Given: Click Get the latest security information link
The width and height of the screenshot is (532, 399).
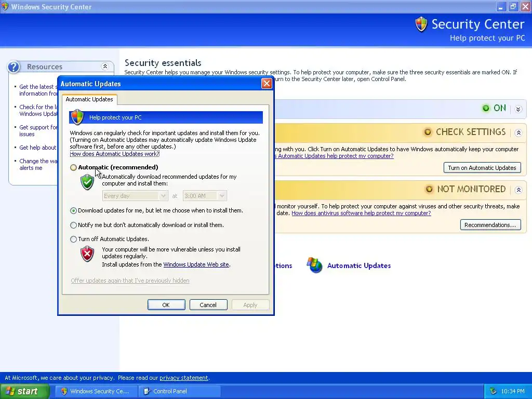Looking at the screenshot, I should pos(38,90).
